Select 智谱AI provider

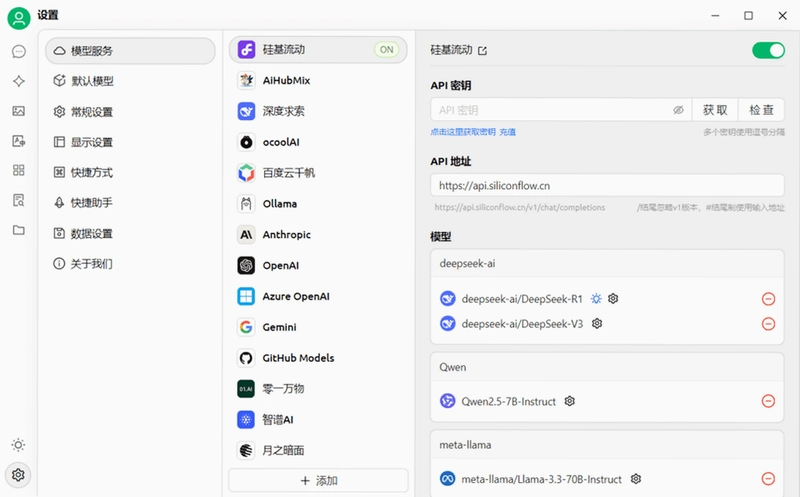pyautogui.click(x=318, y=420)
